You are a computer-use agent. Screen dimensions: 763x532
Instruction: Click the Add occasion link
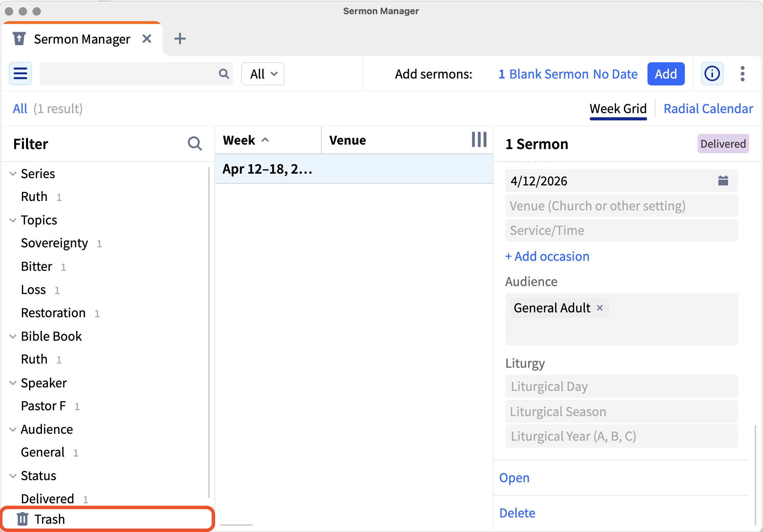click(547, 256)
